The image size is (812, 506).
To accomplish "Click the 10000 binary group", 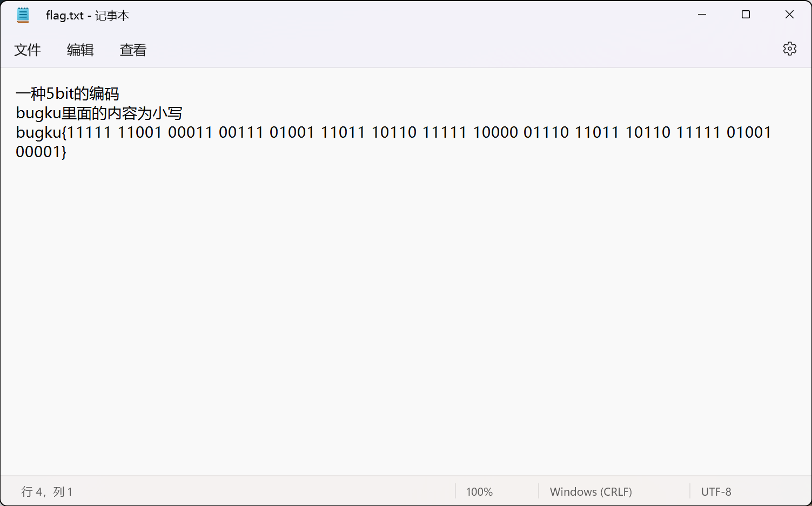I will (495, 132).
